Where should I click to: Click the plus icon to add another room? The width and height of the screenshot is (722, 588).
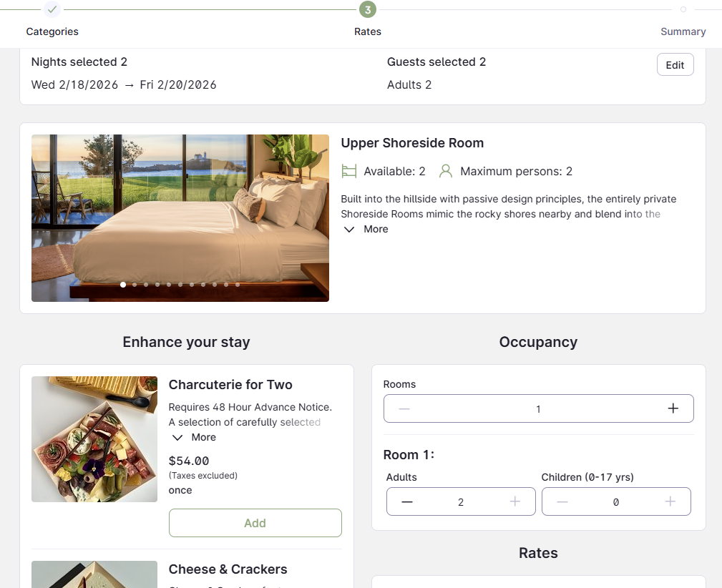pyautogui.click(x=673, y=408)
